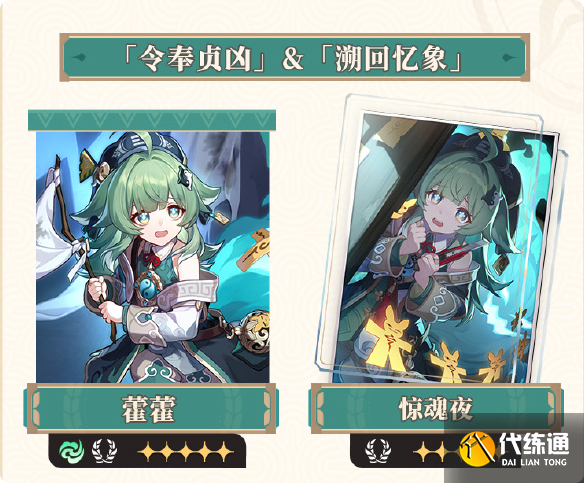Click the DAI LIAN TONG caption
The width and height of the screenshot is (584, 483).
tap(534, 462)
